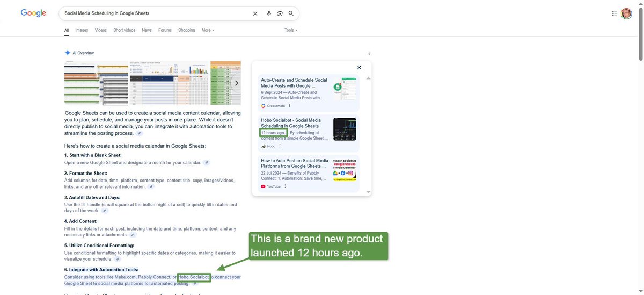This screenshot has height=295, width=644.
Task: Open link icon after 'month for your calendar'
Action: coord(207,162)
